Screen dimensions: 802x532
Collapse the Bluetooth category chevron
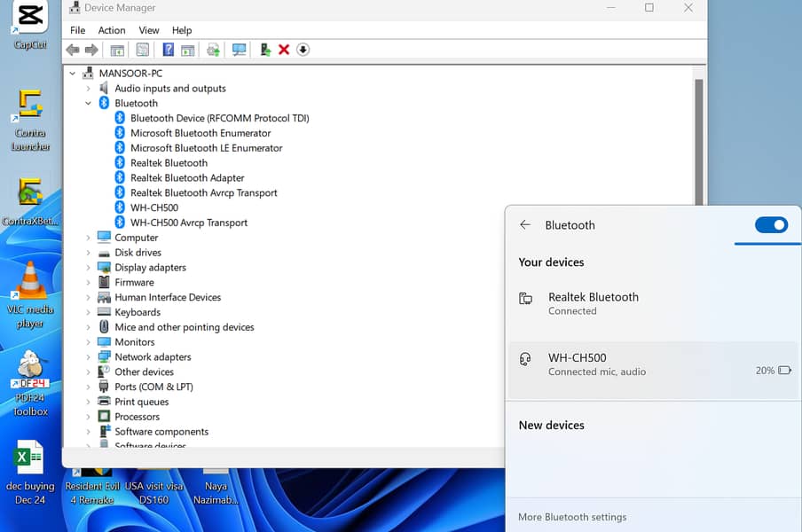tap(88, 103)
